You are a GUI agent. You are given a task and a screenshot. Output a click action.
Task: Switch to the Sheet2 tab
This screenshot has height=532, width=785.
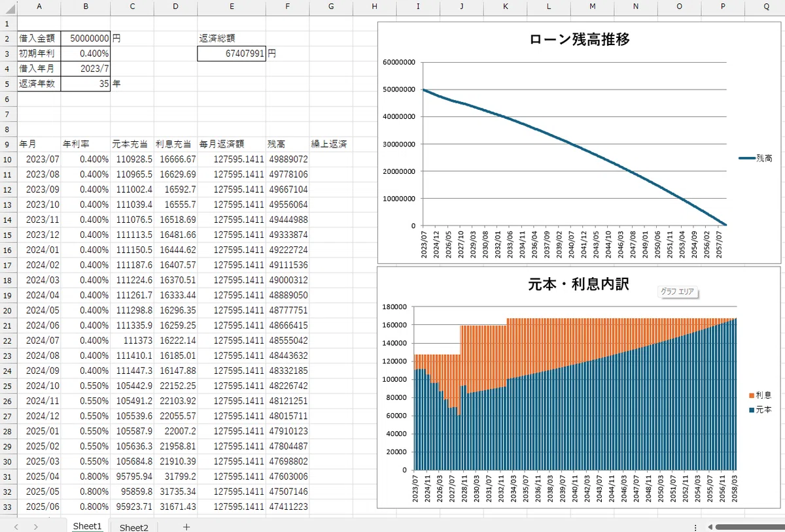133,527
